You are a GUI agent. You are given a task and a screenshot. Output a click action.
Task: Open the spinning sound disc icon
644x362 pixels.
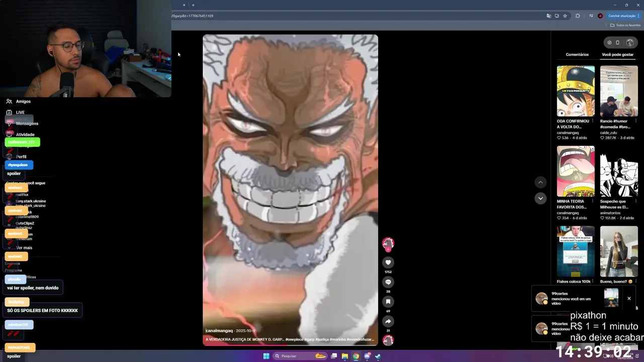click(388, 340)
